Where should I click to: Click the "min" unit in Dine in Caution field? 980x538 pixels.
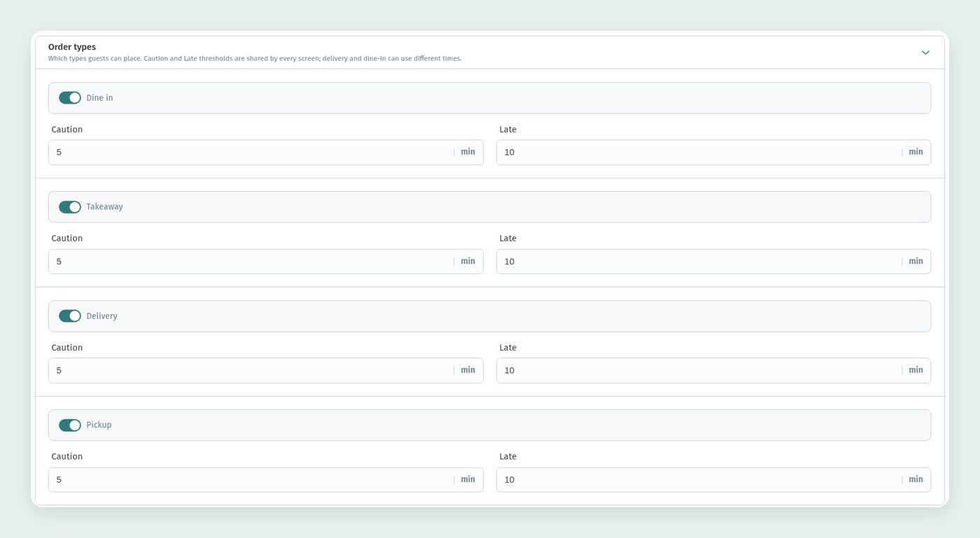point(468,152)
